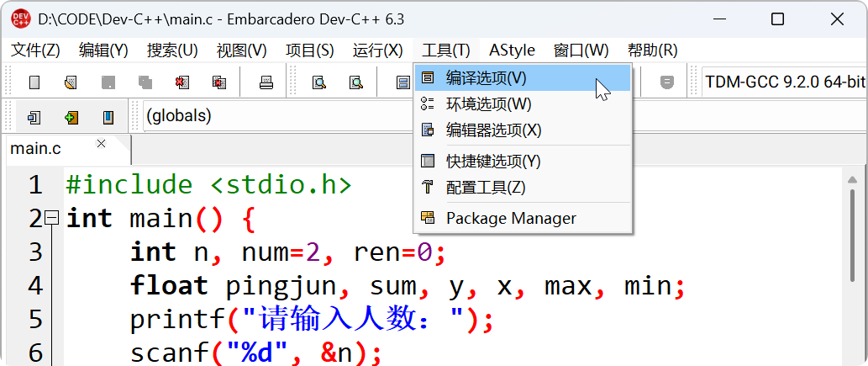This screenshot has height=366, width=868.
Task: Choose 编辑器选项(X) menu entry
Action: tap(523, 130)
